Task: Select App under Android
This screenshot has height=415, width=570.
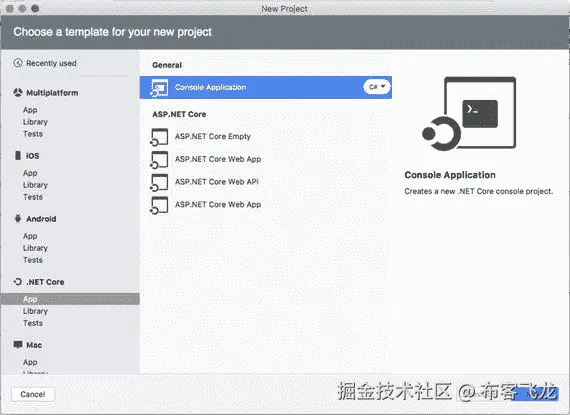Action: click(x=30, y=236)
